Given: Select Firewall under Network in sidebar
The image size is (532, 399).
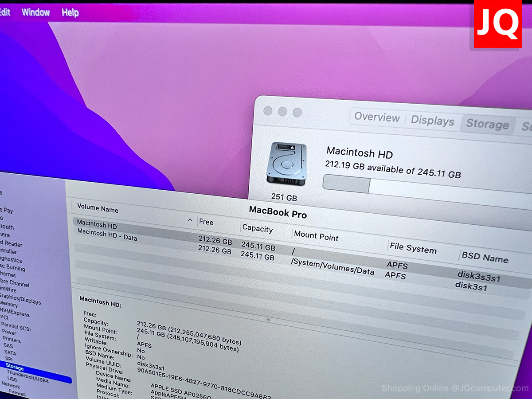Looking at the screenshot, I should coord(17,393).
